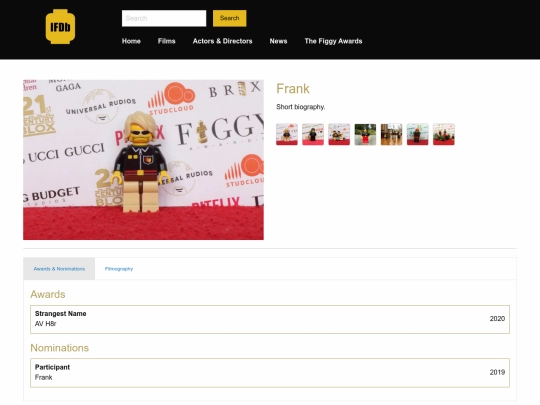
Task: Open Actors & Directors section
Action: pyautogui.click(x=222, y=41)
